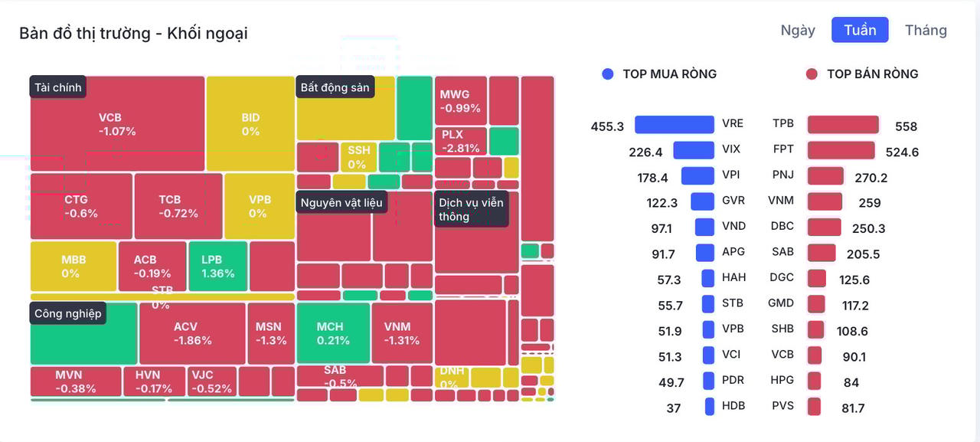980x442 pixels.
Task: Open the Tháng time range tab
Action: pos(926,31)
